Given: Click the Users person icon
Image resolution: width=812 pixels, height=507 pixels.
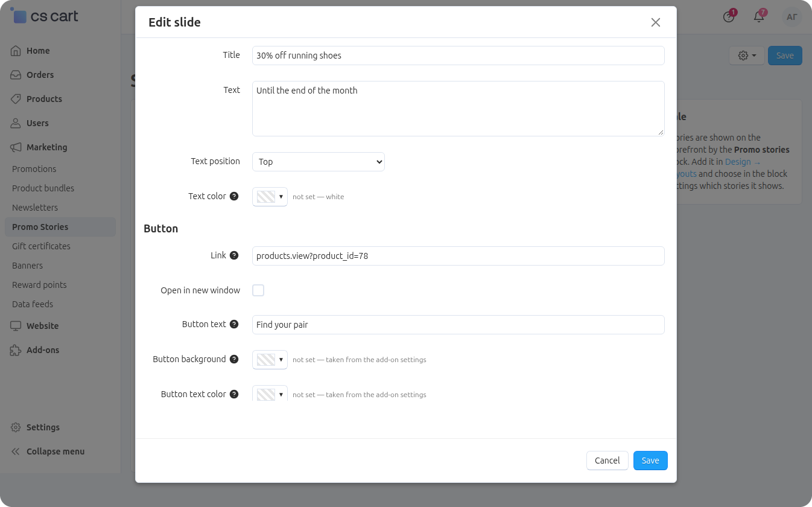Looking at the screenshot, I should (16, 123).
